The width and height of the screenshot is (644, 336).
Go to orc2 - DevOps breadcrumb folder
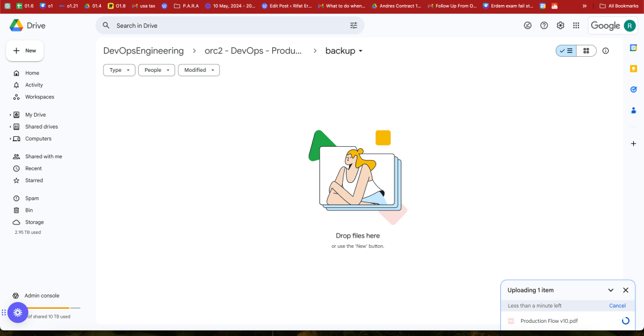(253, 51)
